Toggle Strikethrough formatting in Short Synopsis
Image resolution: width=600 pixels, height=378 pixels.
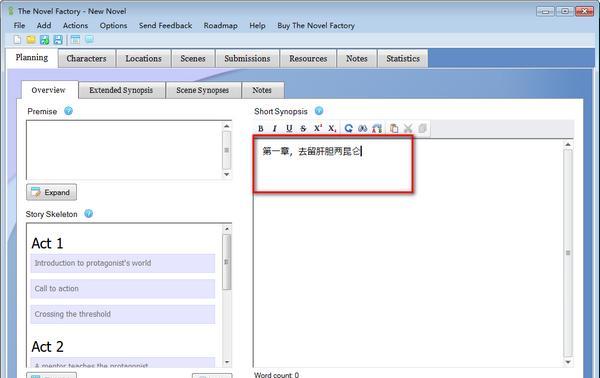click(303, 129)
